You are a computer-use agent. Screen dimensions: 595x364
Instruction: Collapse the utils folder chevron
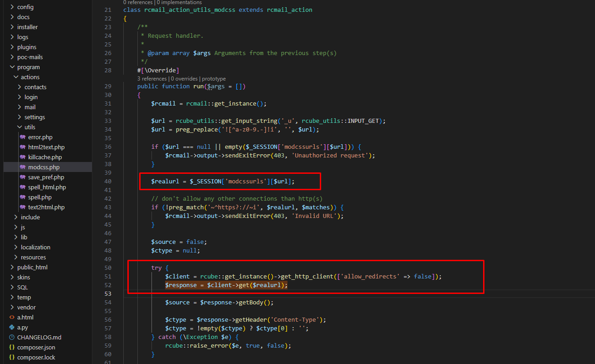[x=20, y=127]
